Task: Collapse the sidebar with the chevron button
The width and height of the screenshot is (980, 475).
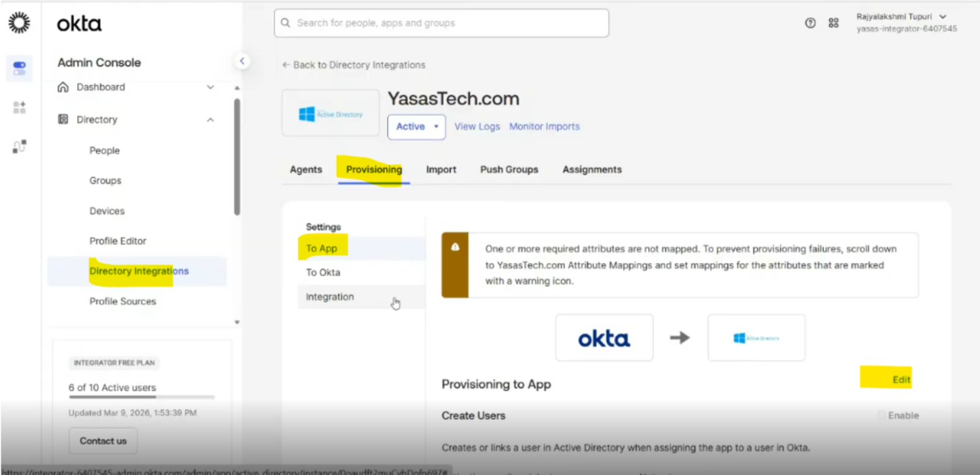Action: coord(242,61)
